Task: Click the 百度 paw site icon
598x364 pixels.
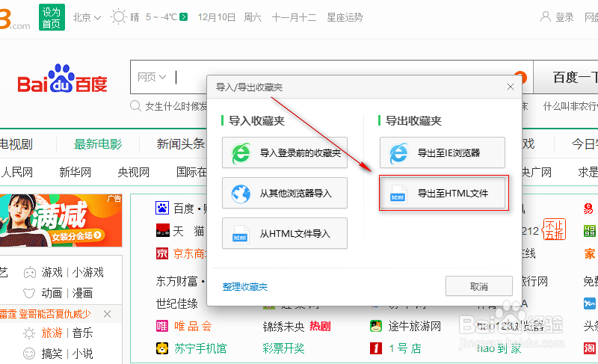Action: 162,208
